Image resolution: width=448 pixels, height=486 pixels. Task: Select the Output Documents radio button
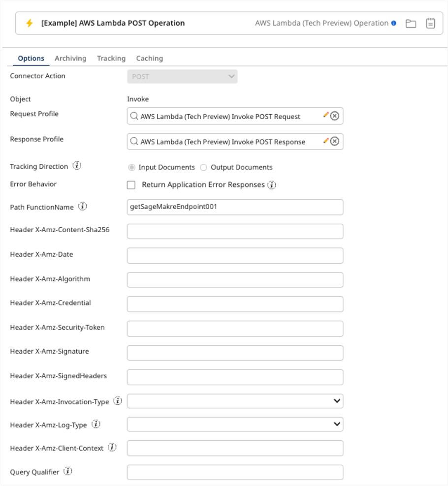point(203,167)
